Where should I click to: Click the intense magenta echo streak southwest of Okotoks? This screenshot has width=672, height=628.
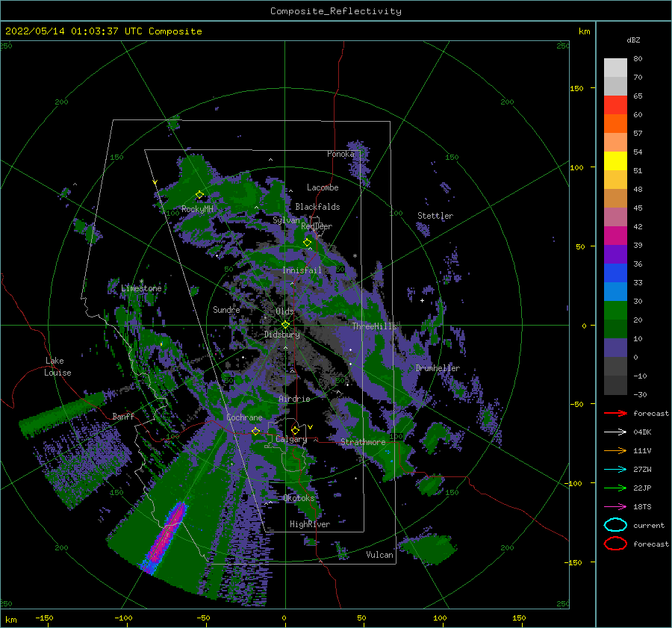(167, 536)
